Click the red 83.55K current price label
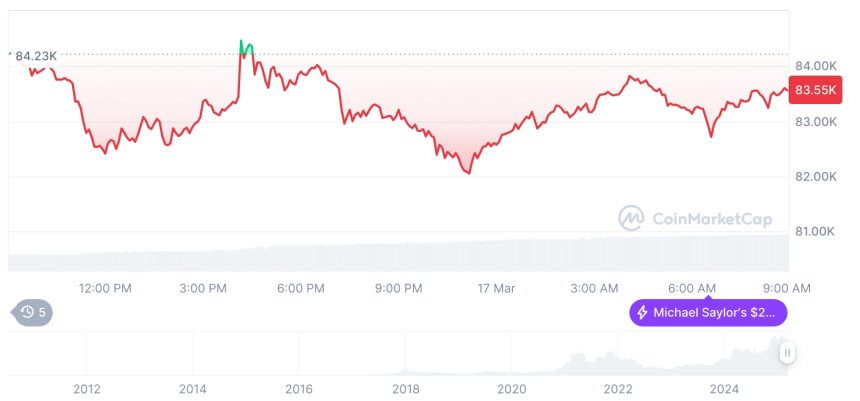The image size is (860, 401). coord(815,90)
